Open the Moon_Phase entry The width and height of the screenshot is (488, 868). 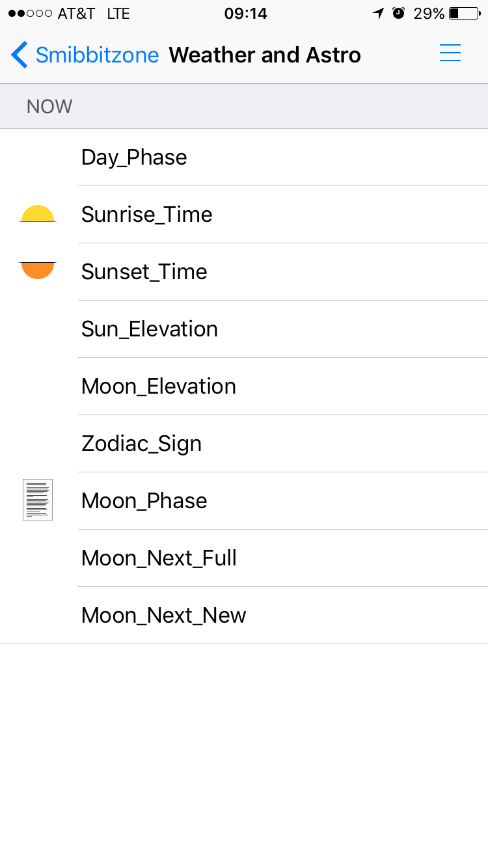[x=144, y=501]
